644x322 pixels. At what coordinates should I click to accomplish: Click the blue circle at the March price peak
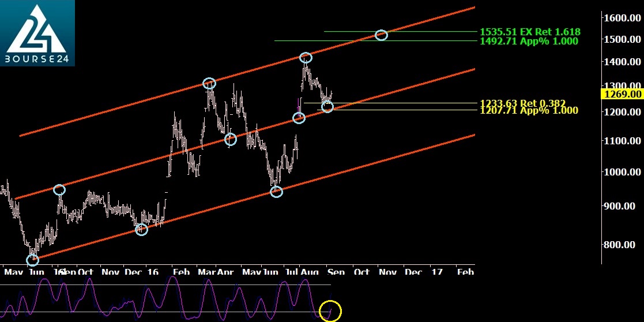(209, 84)
